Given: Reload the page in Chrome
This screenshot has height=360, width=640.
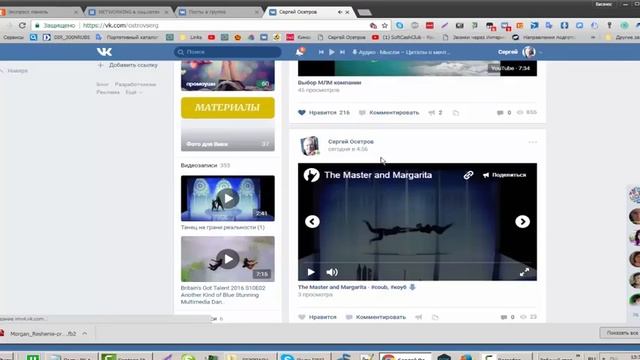Looking at the screenshot, I should point(22,25).
